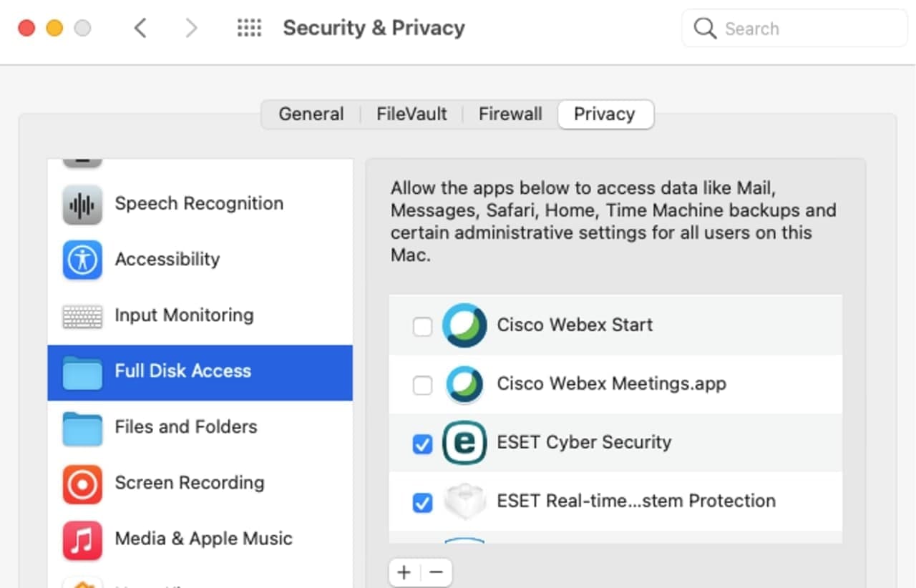Open the Firewall tab

click(510, 114)
